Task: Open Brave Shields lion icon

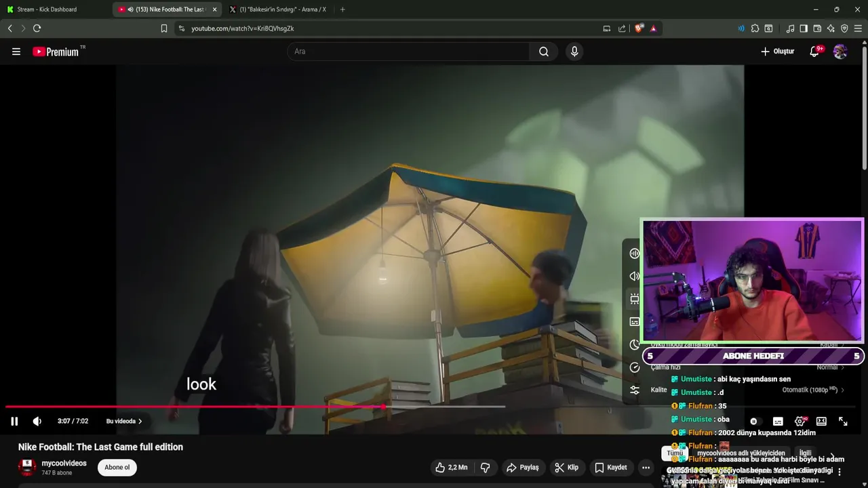Action: (x=639, y=28)
